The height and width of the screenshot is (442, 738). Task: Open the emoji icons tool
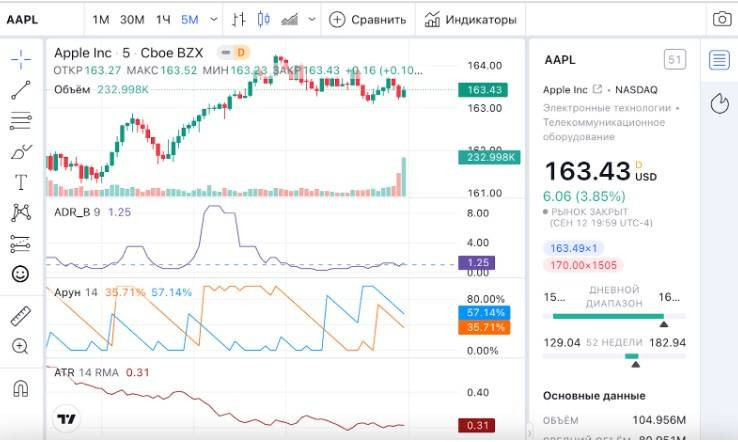click(x=20, y=274)
